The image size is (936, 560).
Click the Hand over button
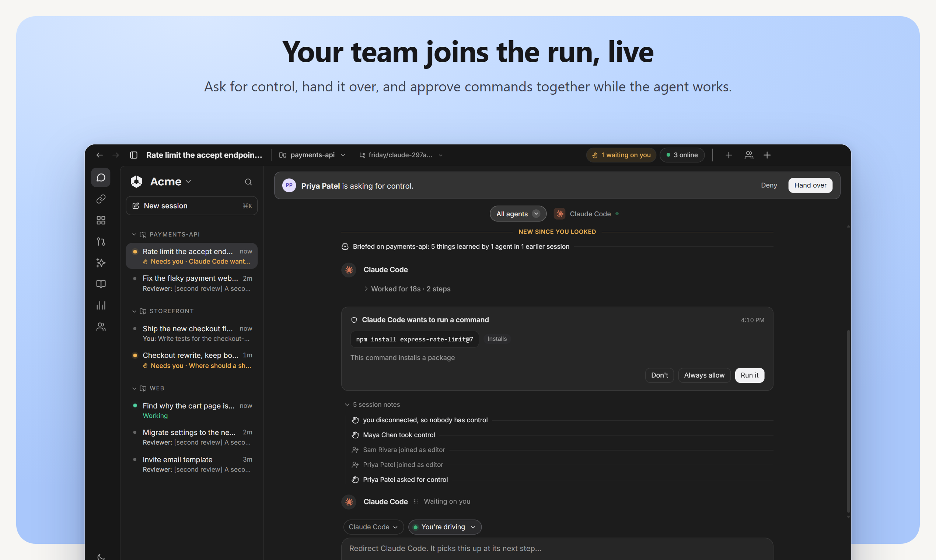[810, 185]
